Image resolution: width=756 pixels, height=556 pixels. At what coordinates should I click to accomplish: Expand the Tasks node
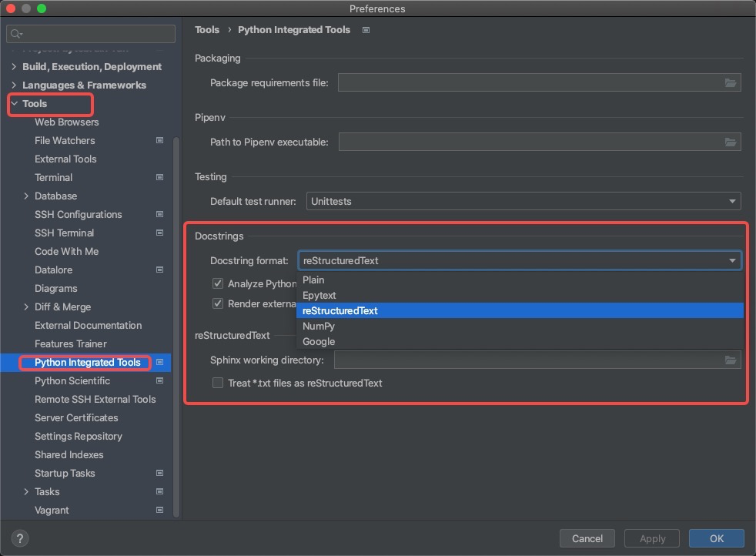tap(26, 491)
